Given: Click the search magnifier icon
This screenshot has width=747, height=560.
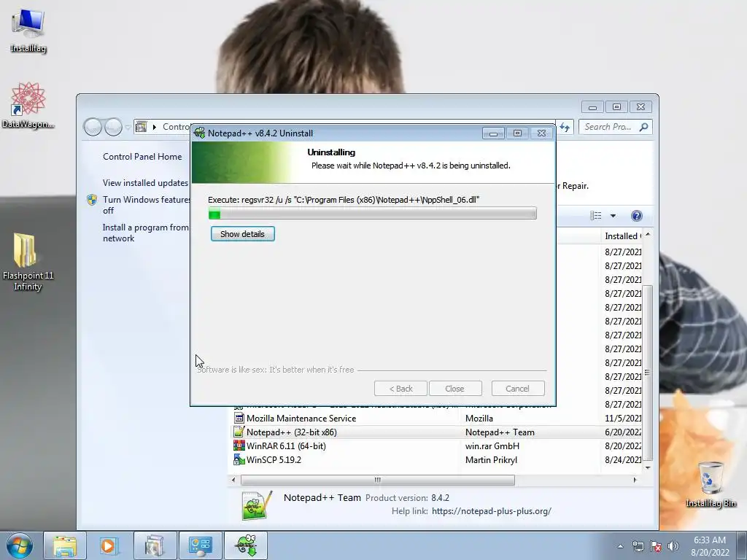Looking at the screenshot, I should [x=643, y=127].
